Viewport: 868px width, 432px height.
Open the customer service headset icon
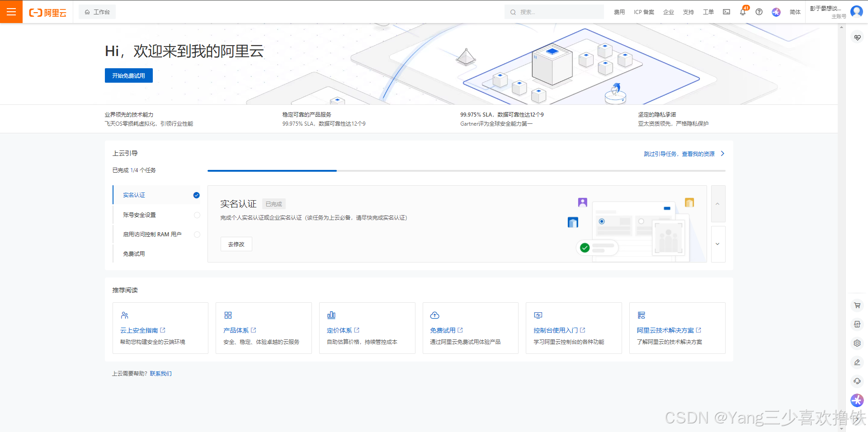[x=857, y=381]
